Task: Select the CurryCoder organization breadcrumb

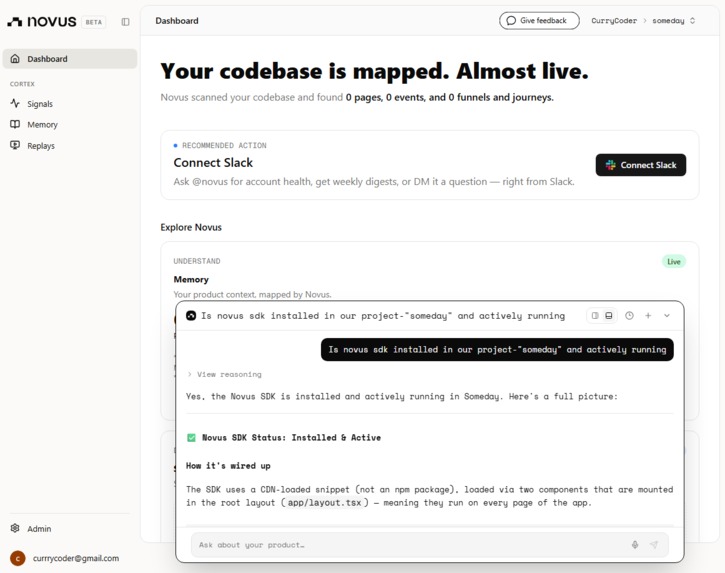Action: [614, 21]
